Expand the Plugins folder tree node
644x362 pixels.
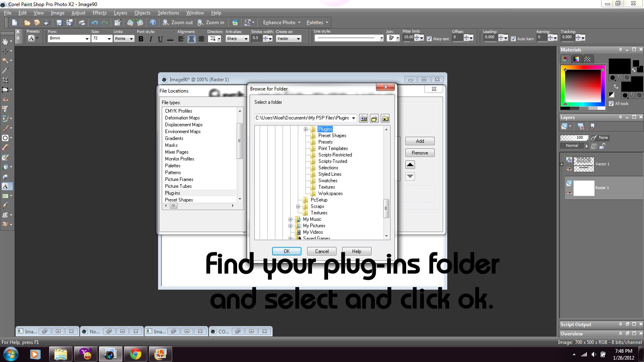(x=305, y=129)
